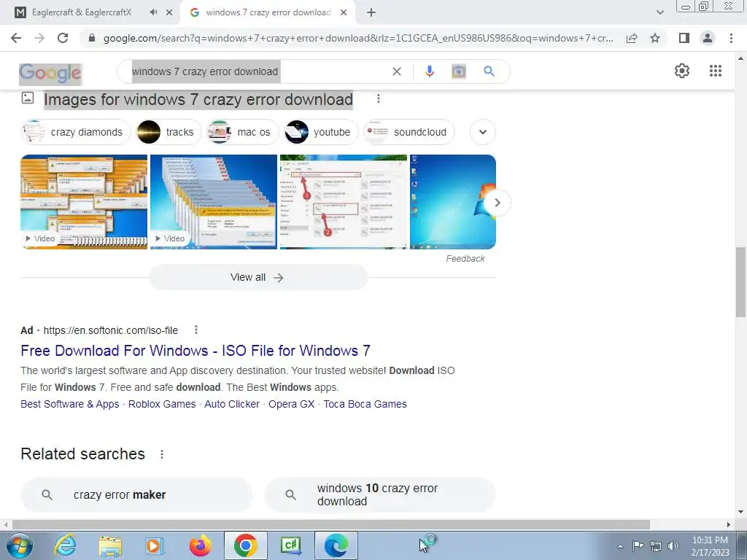Click View all images button
747x560 pixels.
pos(258,277)
